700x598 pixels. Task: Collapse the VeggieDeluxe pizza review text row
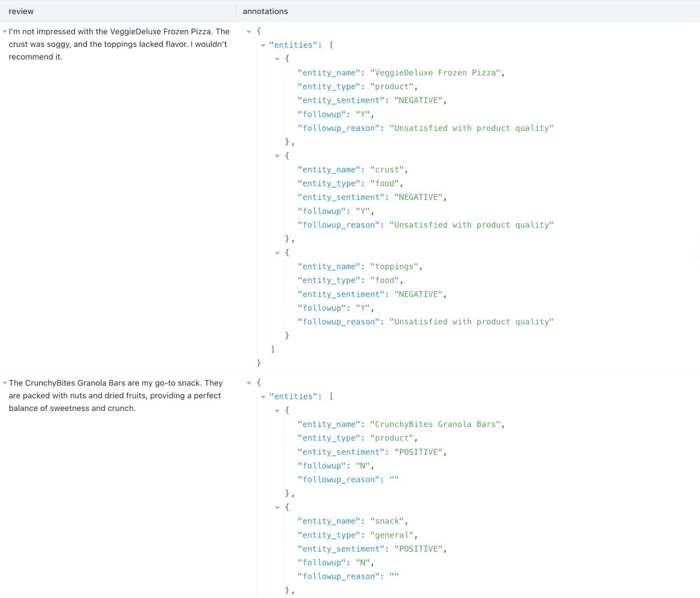[4, 31]
